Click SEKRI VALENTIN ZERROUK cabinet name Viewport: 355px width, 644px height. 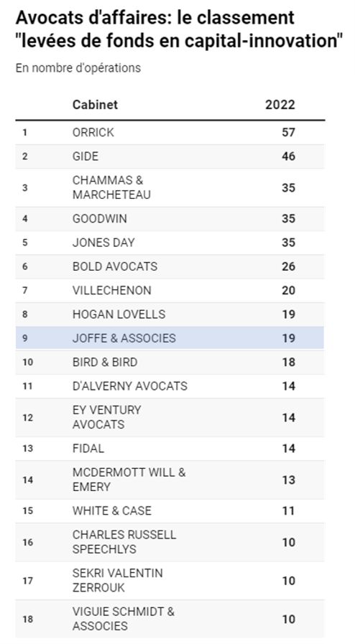118,580
